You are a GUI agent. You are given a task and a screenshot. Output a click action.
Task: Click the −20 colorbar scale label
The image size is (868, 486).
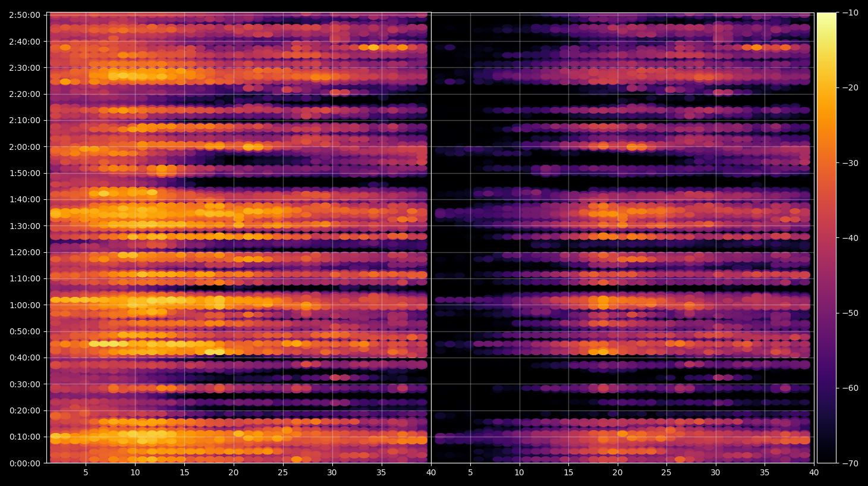coord(850,87)
